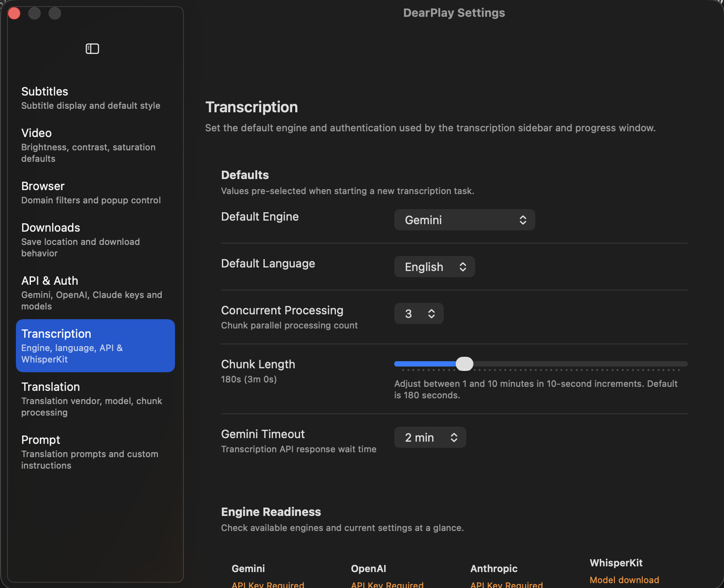The height and width of the screenshot is (588, 724).
Task: Close the DearPlay Settings window
Action: 14,13
